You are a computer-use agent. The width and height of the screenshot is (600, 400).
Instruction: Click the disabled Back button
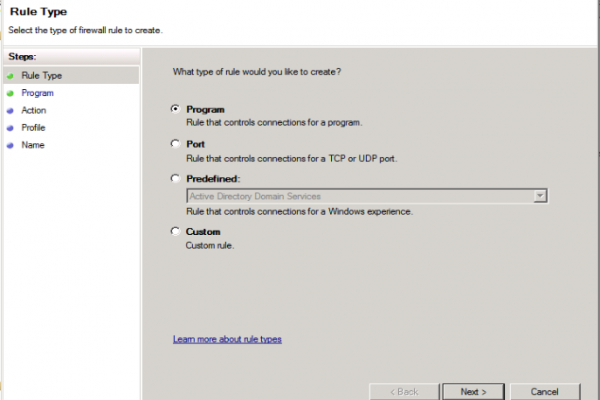pyautogui.click(x=404, y=392)
